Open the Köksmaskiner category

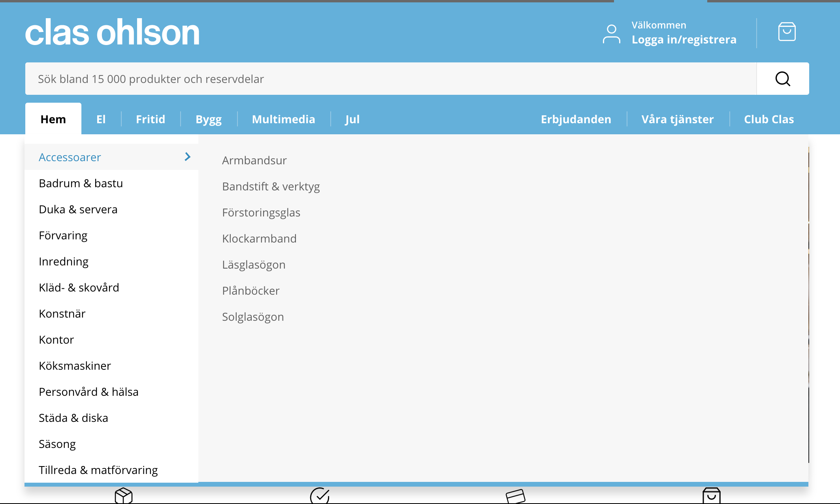75,366
